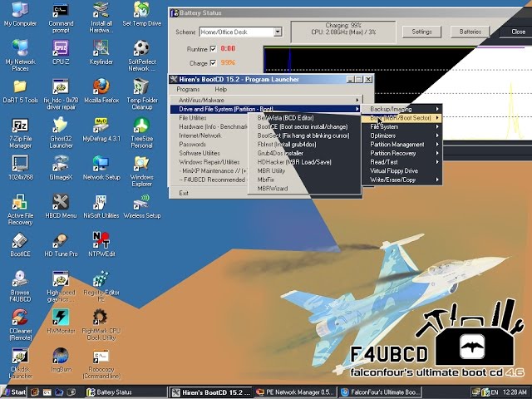Open SoftPerfect Network scanner icon
Viewport: 532px width, 399px height.
click(x=142, y=55)
